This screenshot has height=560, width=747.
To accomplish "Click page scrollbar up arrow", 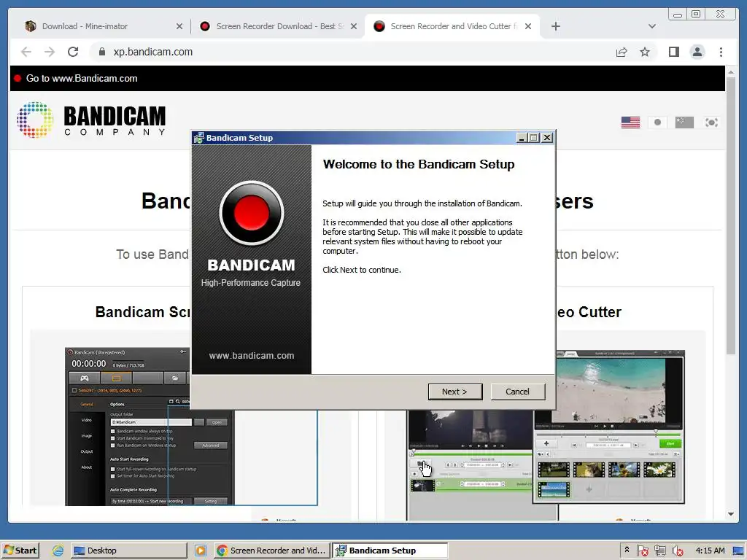I will 731,72.
